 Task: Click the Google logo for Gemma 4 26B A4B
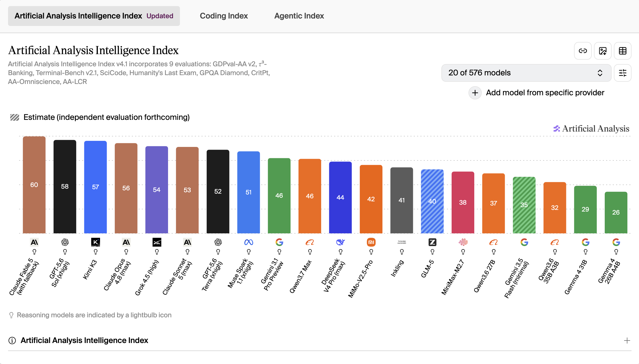616,242
